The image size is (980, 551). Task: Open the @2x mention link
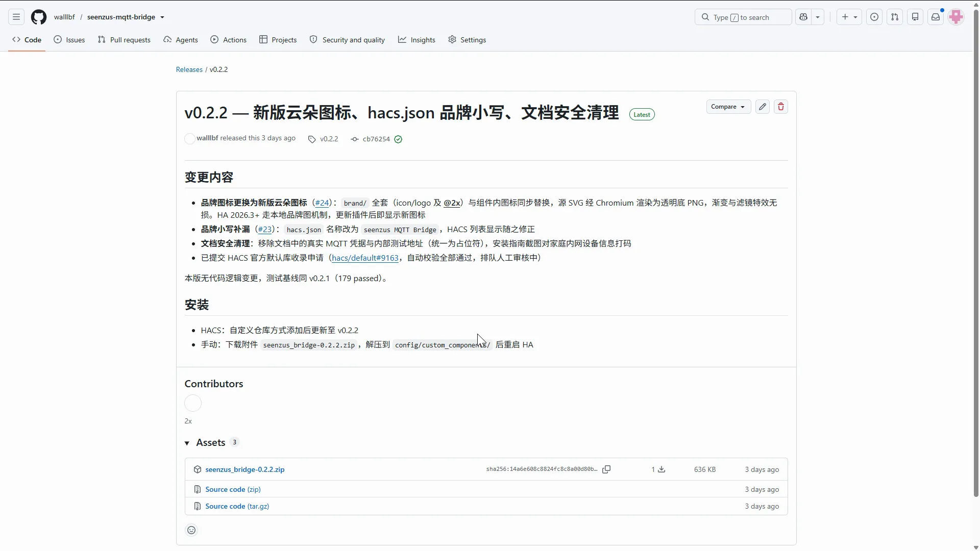click(x=452, y=203)
